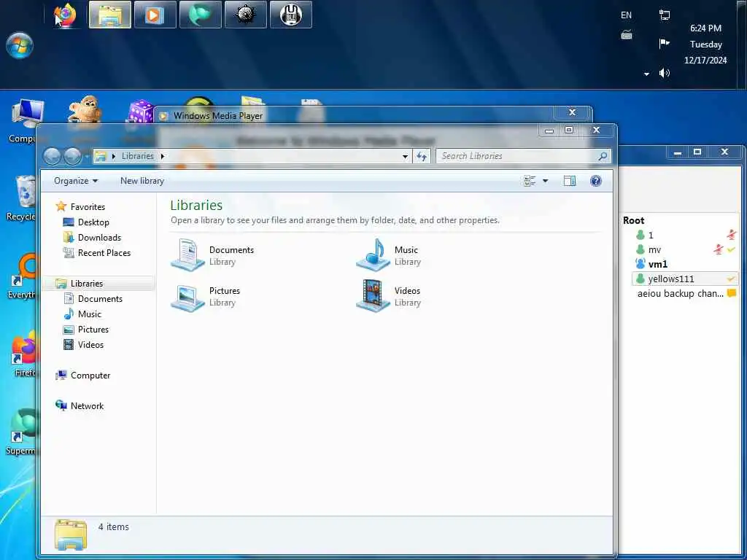
Task: Select the Pictures library icon
Action: (187, 297)
